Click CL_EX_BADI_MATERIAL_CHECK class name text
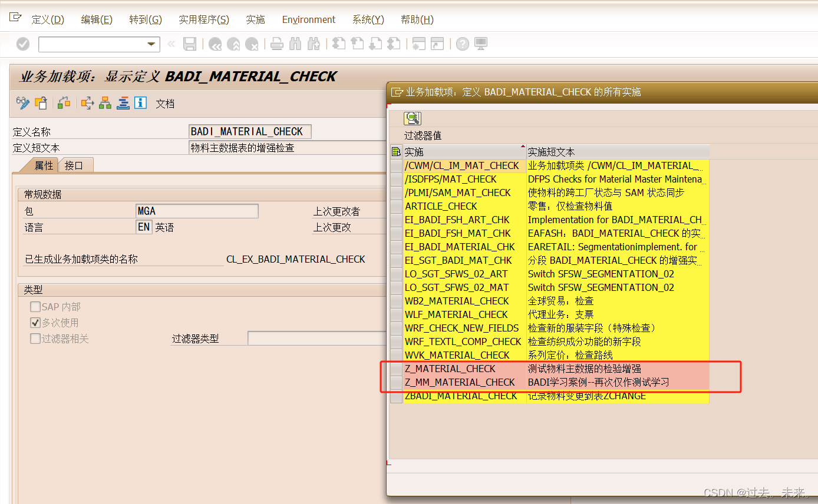 click(296, 259)
